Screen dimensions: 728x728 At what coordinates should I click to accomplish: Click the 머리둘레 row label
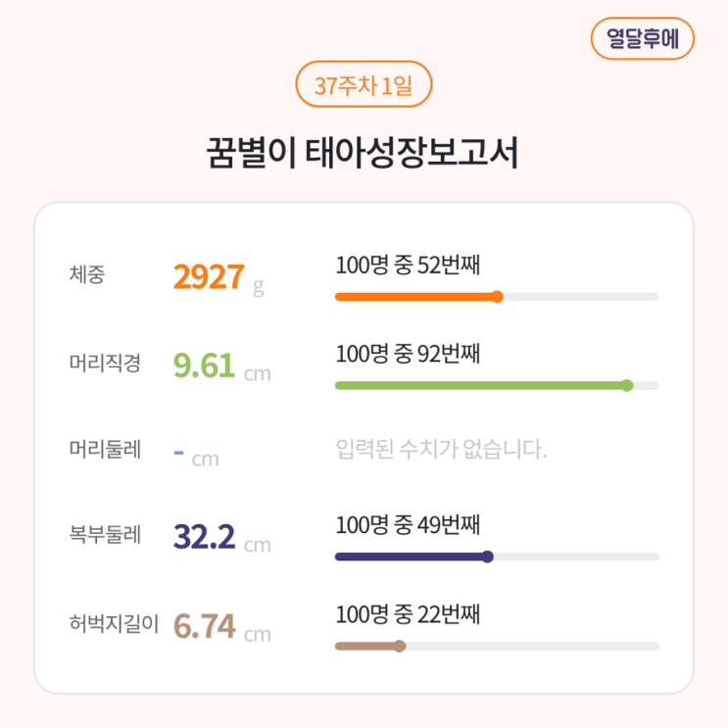pyautogui.click(x=105, y=451)
